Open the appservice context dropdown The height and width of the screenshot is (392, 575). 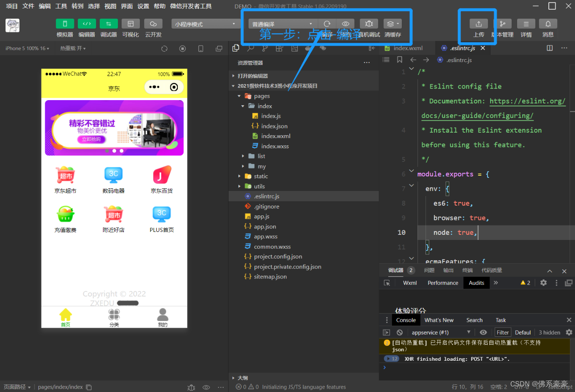point(441,332)
